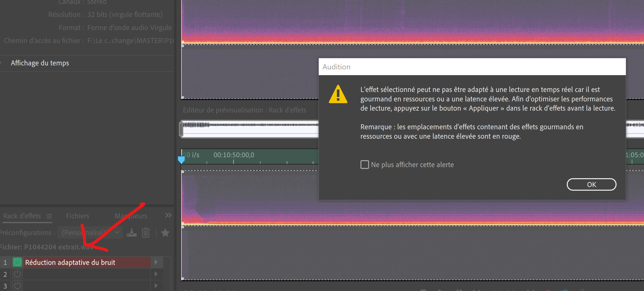Screen dimensions: 644x291
Task: Click the blue playhead marker
Action: 181,159
